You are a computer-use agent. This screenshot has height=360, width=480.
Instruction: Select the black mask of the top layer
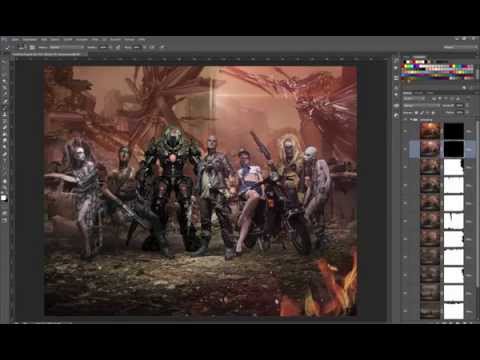454,131
